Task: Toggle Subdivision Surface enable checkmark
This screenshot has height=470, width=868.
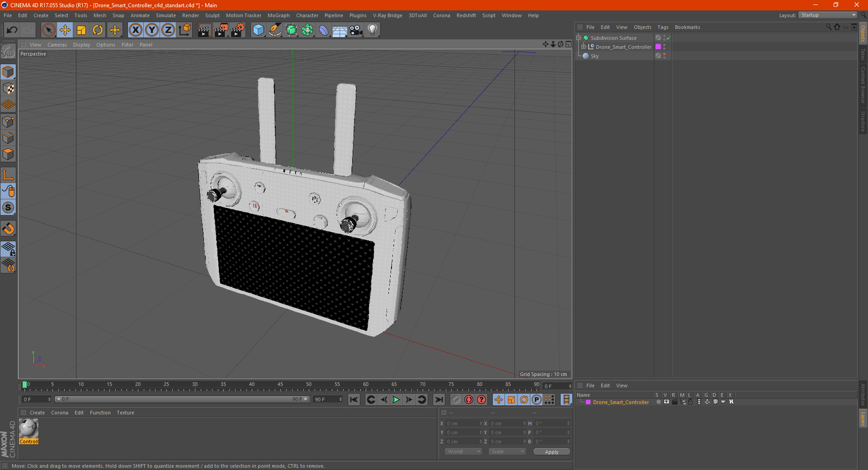Action: click(669, 38)
